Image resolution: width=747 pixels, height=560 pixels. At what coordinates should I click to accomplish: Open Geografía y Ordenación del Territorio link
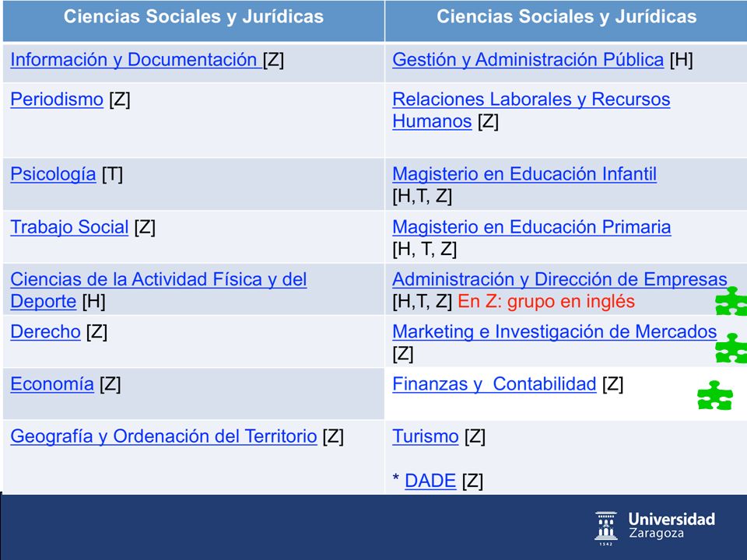[x=163, y=436]
